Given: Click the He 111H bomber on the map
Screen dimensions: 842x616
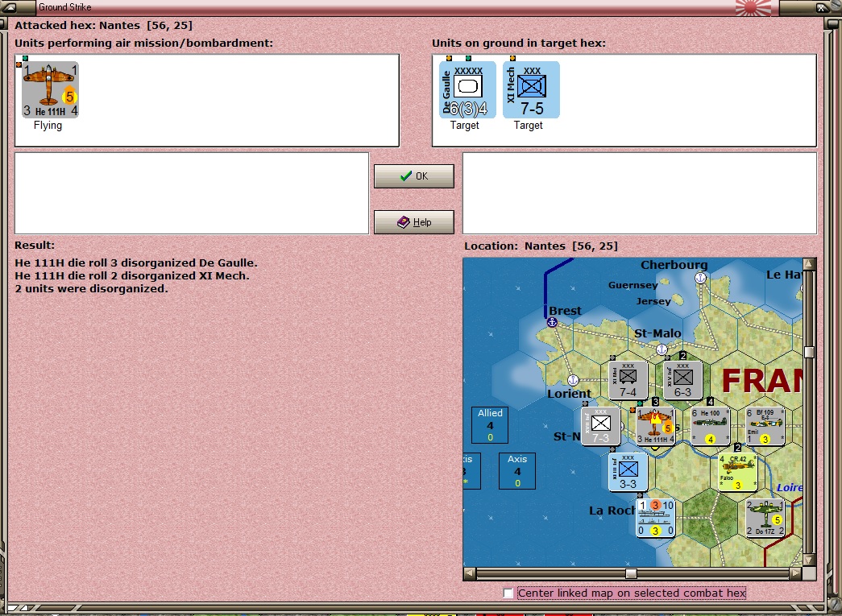Looking at the screenshot, I should [x=655, y=426].
